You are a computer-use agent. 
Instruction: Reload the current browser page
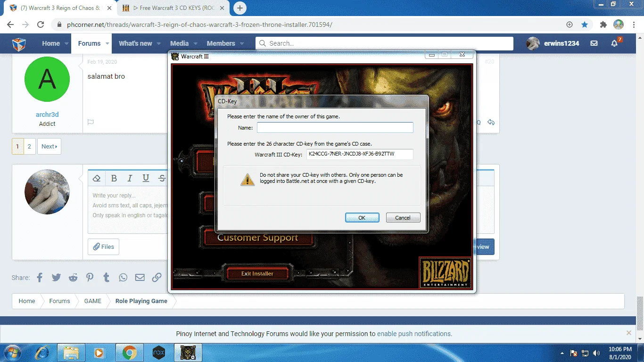(x=41, y=25)
